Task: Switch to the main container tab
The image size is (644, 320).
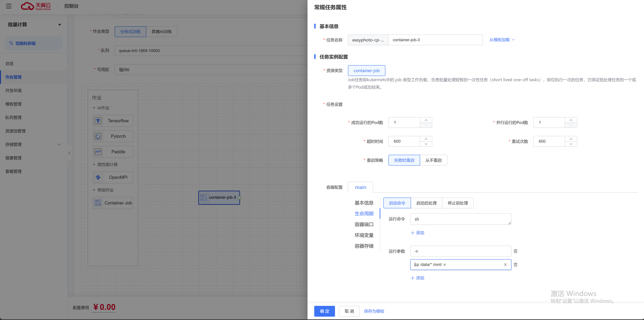Action: [x=360, y=187]
